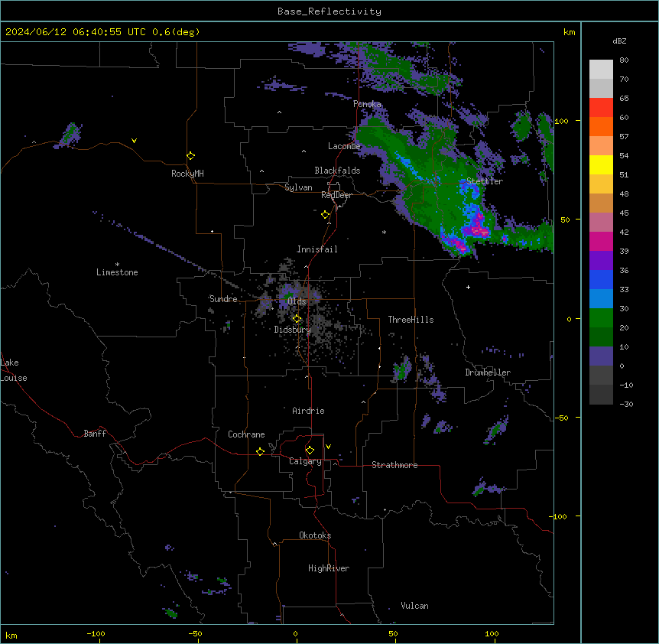Select the magenta 42 dBZ legend swatch
The image size is (659, 644).
(x=601, y=241)
